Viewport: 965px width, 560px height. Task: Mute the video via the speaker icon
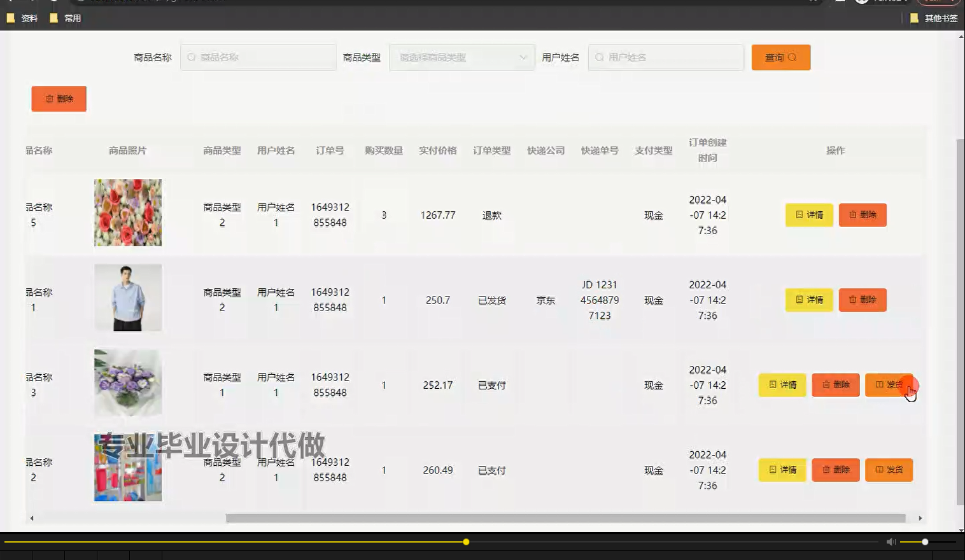(x=890, y=542)
